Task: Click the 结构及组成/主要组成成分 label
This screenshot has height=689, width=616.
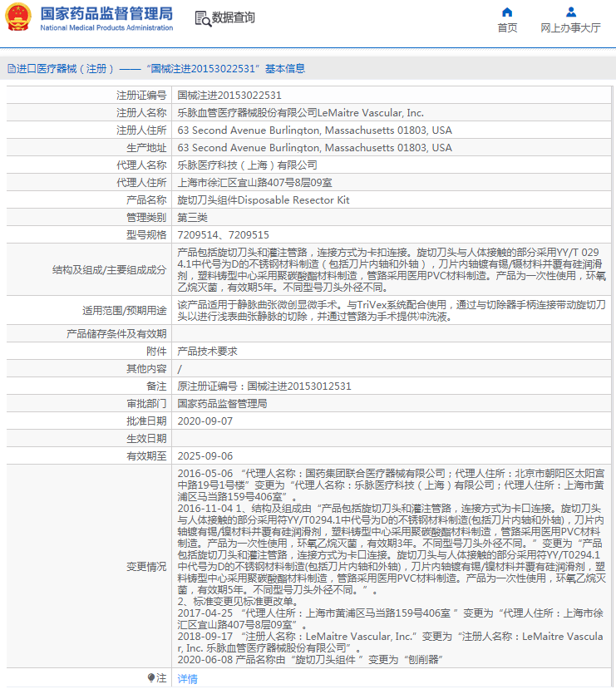Action: pyautogui.click(x=110, y=270)
